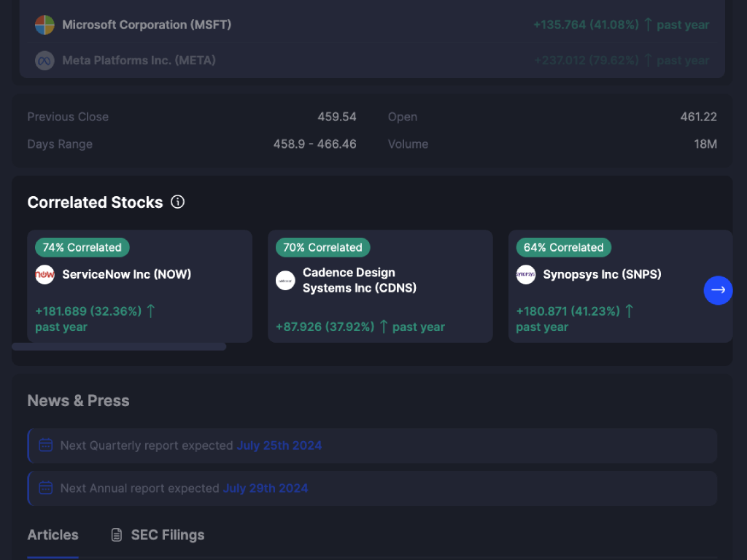This screenshot has width=747, height=560.
Task: Click the Days Range label
Action: (60, 144)
